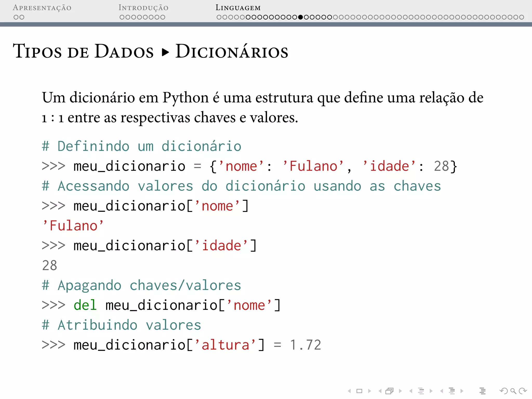Image resolution: width=532 pixels, height=399 pixels.
Task: Click the slide title 'Tipos de Dados'
Action: point(83,51)
